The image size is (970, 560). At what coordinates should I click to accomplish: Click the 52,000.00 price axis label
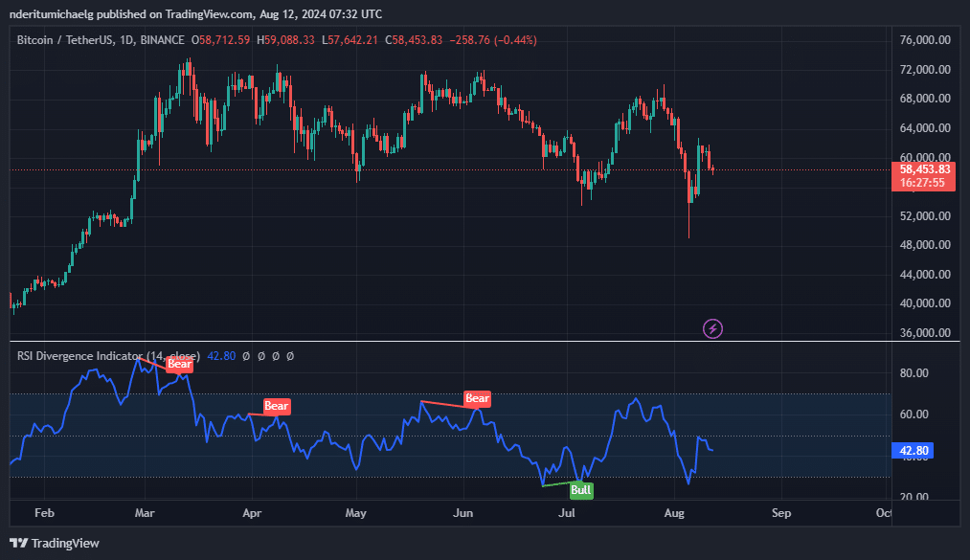tap(925, 215)
